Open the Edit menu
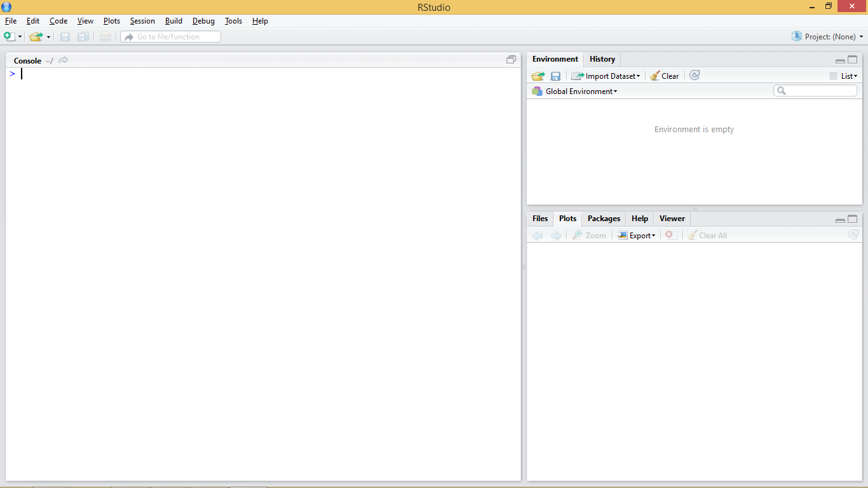The width and height of the screenshot is (868, 488). pyautogui.click(x=33, y=21)
